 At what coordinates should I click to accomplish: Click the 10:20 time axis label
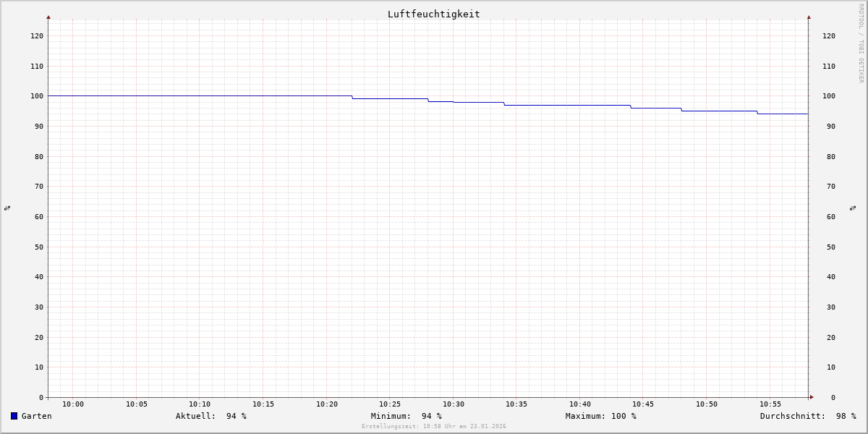[327, 404]
